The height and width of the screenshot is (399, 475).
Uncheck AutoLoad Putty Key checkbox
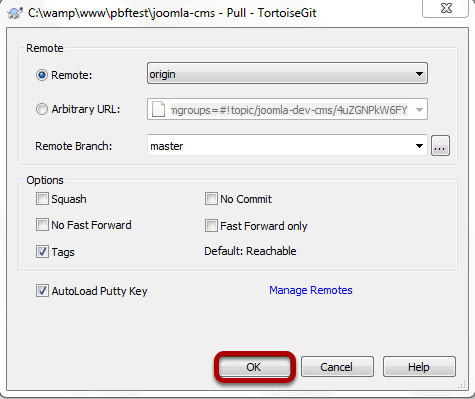(42, 291)
